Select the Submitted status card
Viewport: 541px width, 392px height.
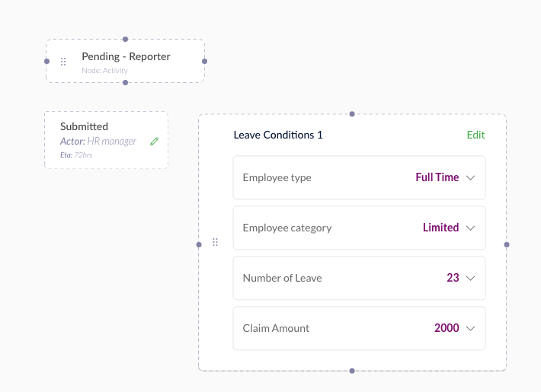pyautogui.click(x=106, y=140)
